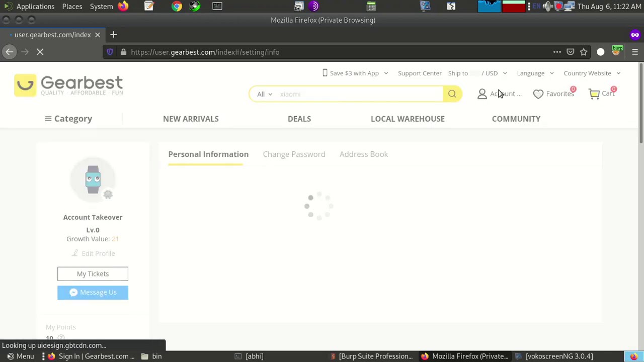This screenshot has width=644, height=362.
Task: Open a new Firefox tab
Action: click(113, 35)
